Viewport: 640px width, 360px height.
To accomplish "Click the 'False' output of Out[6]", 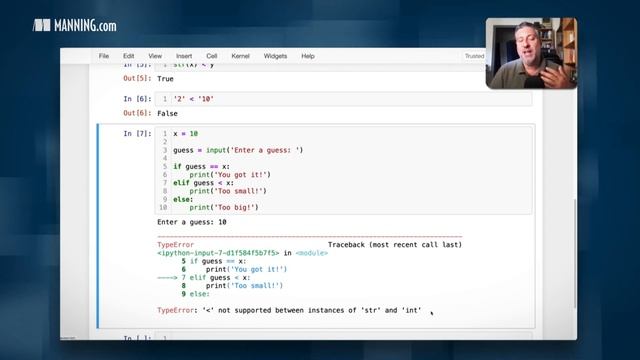I will pos(167,113).
